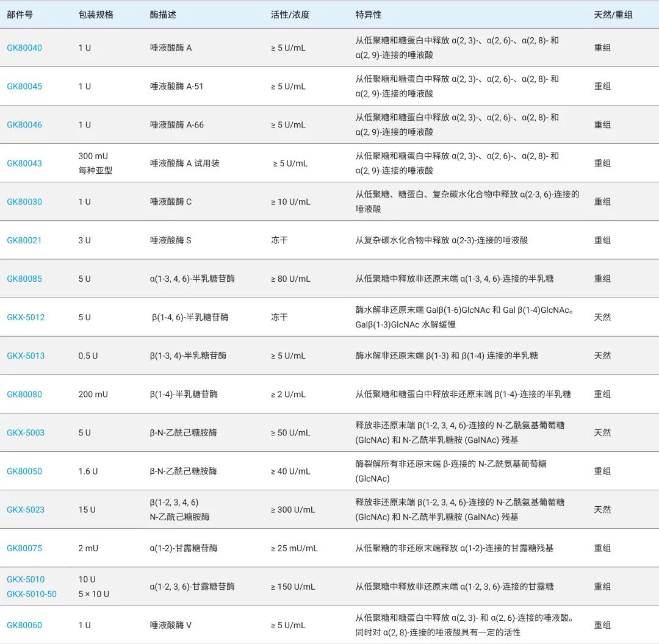Open part number link GKX-5010
659x644 pixels.
click(26, 579)
